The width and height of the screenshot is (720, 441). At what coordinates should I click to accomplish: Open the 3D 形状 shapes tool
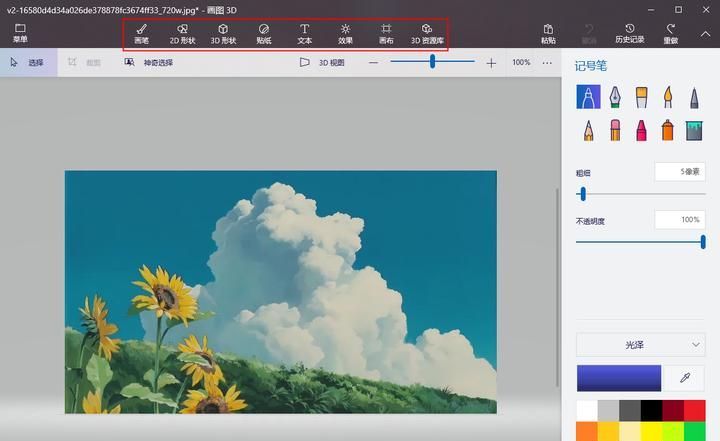tap(223, 34)
